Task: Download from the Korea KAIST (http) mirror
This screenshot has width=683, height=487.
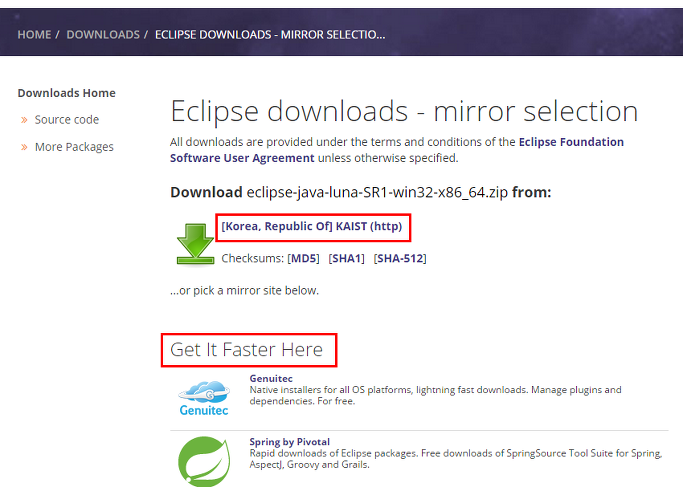Action: pos(312,226)
